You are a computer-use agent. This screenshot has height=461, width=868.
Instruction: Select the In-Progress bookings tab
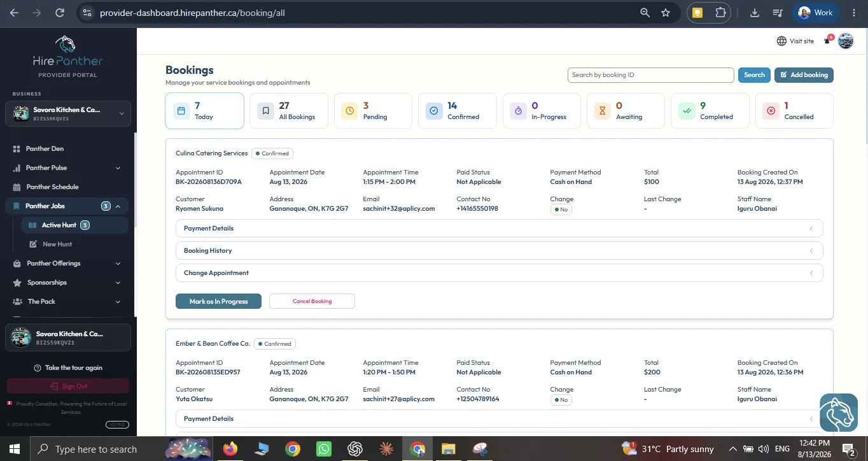point(542,111)
